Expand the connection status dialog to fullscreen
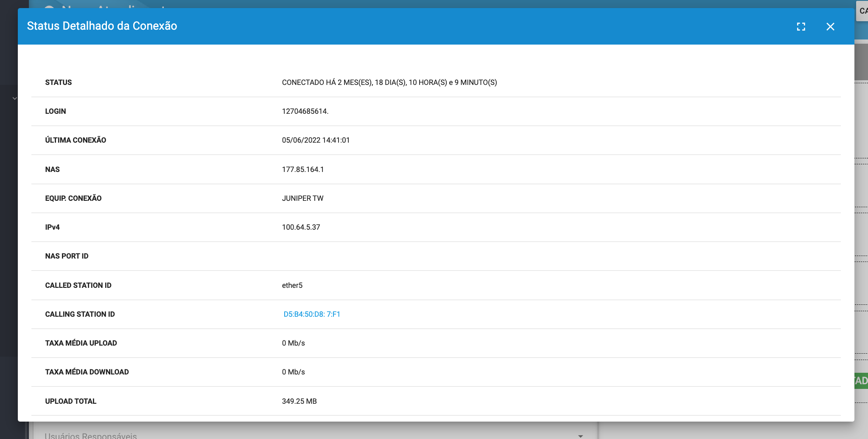 click(x=801, y=27)
